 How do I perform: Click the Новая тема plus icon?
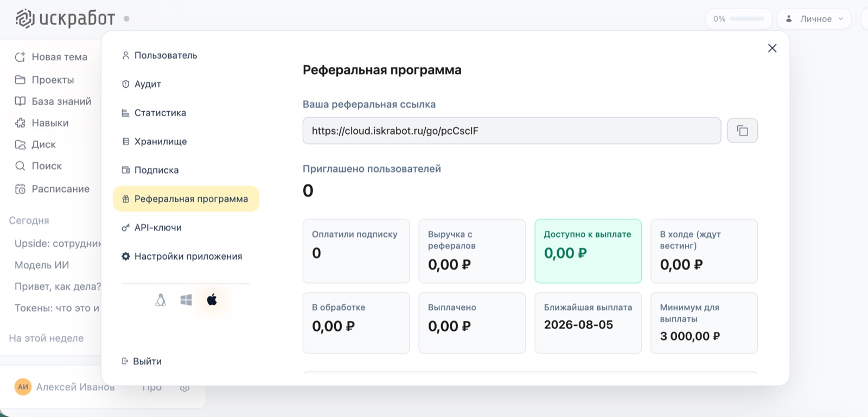(x=20, y=57)
